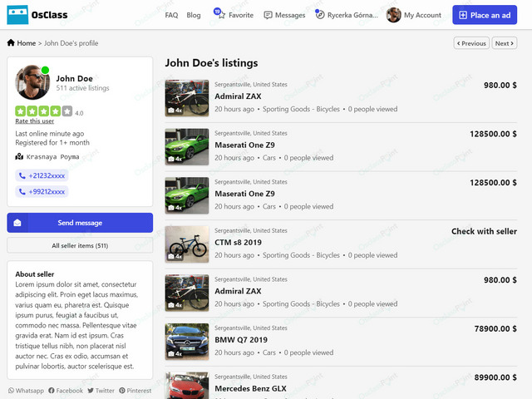Image resolution: width=532 pixels, height=399 pixels.
Task: Open All seller items (511)
Action: 80,245
